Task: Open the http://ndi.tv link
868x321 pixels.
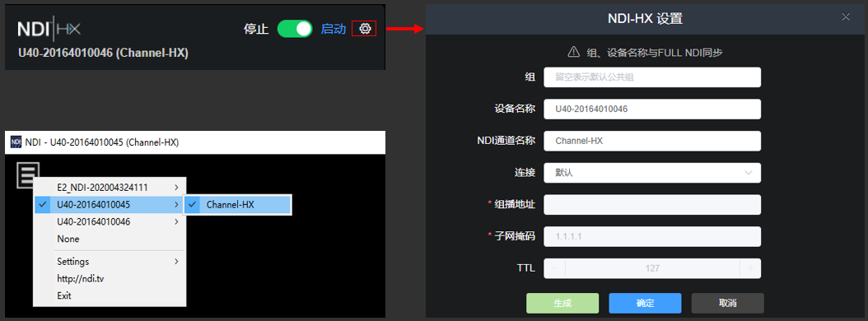Action: [80, 278]
